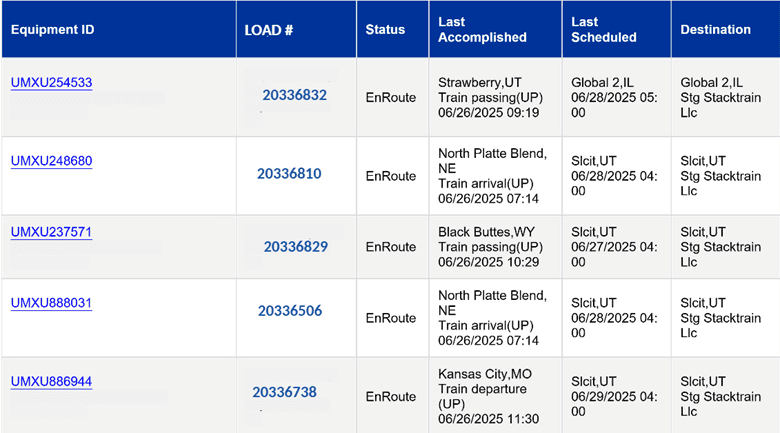Click load number 20336506
The width and height of the screenshot is (780, 433).
point(290,311)
